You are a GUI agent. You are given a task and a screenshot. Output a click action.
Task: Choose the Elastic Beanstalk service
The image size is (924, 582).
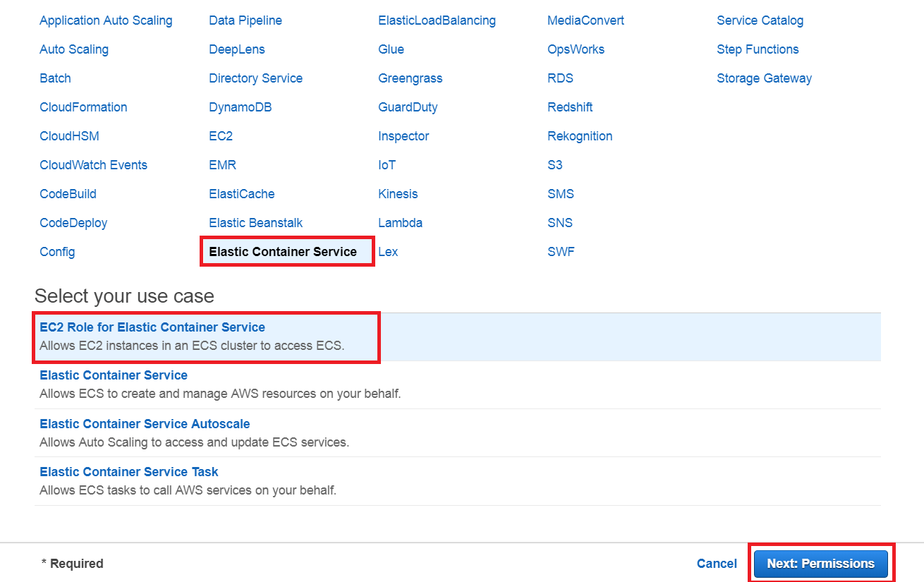[255, 222]
